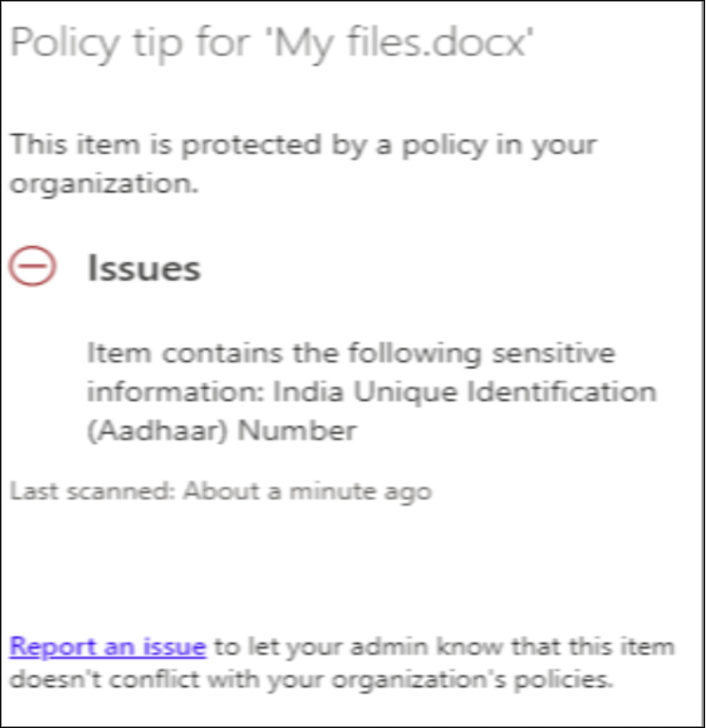This screenshot has height=728, width=706.
Task: Click the 'This item is protected' line
Action: [303, 145]
